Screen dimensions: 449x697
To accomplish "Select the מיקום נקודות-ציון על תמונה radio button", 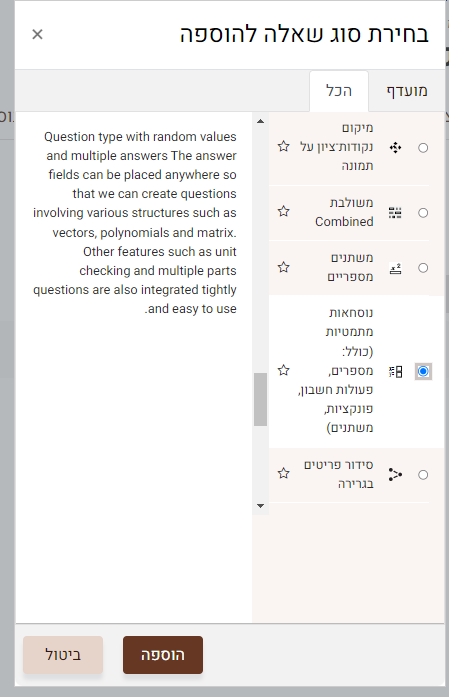I will tap(423, 148).
